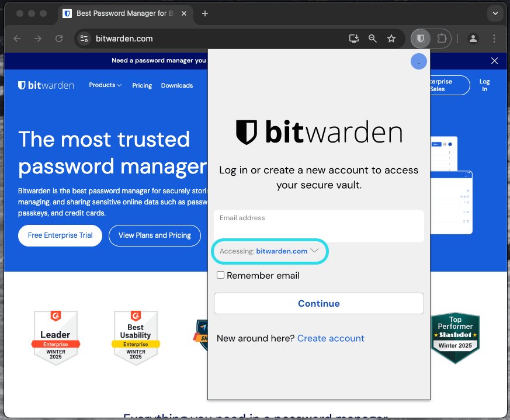The image size is (510, 420).
Task: Click the bitwarden logo in the page header
Action: (x=46, y=85)
